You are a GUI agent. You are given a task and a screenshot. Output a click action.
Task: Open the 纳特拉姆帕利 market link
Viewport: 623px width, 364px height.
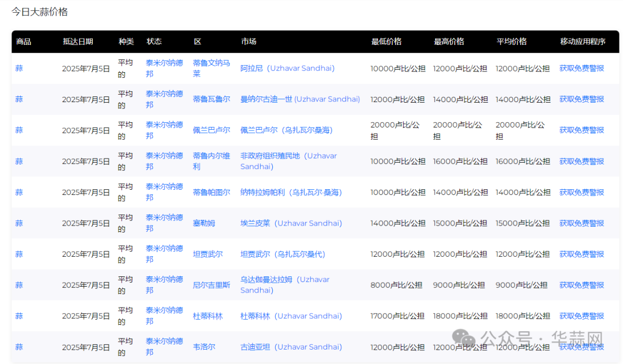(291, 192)
